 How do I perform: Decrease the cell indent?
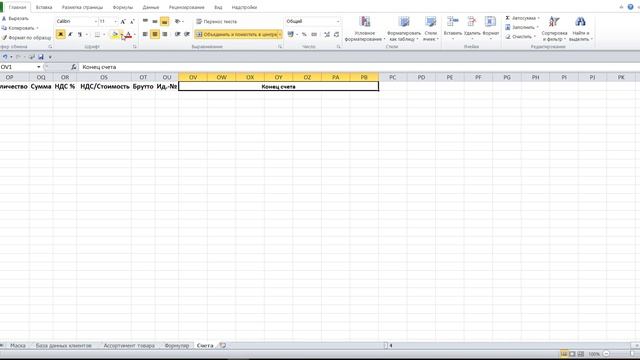tap(177, 34)
